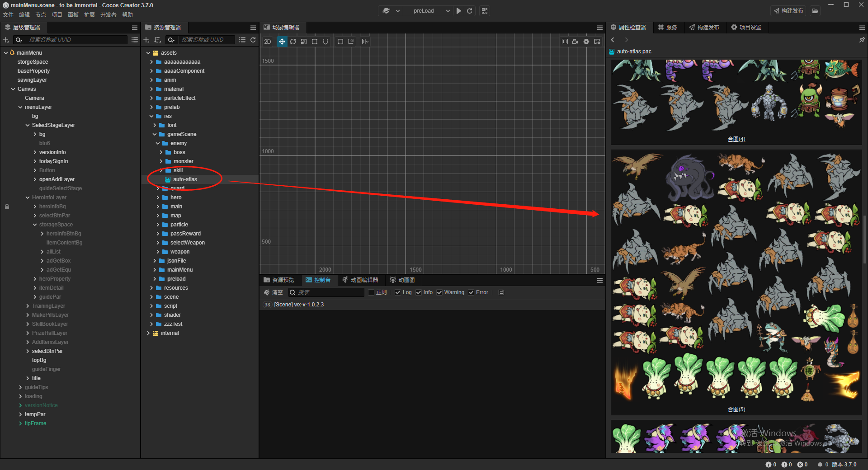
Task: Uncheck the Info filter checkbox
Action: pos(419,292)
